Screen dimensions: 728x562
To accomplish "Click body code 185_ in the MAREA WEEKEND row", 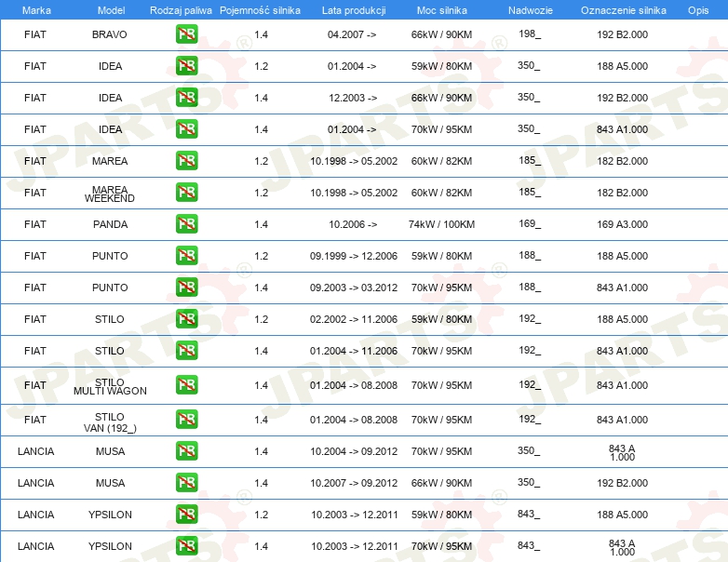I will coord(530,192).
